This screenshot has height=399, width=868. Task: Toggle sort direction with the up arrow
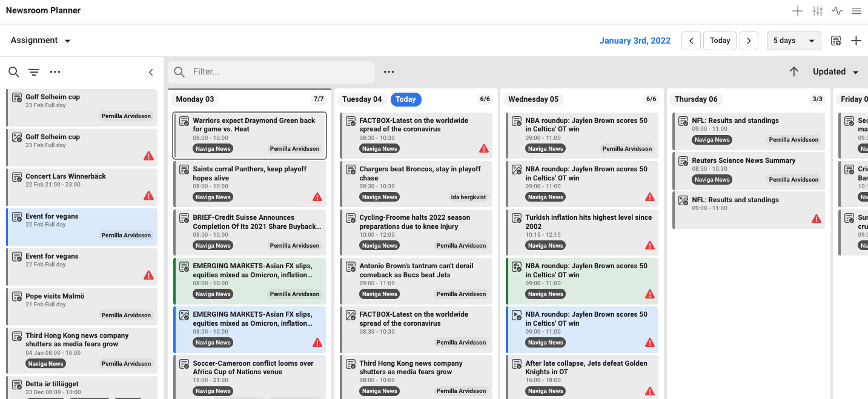point(793,71)
